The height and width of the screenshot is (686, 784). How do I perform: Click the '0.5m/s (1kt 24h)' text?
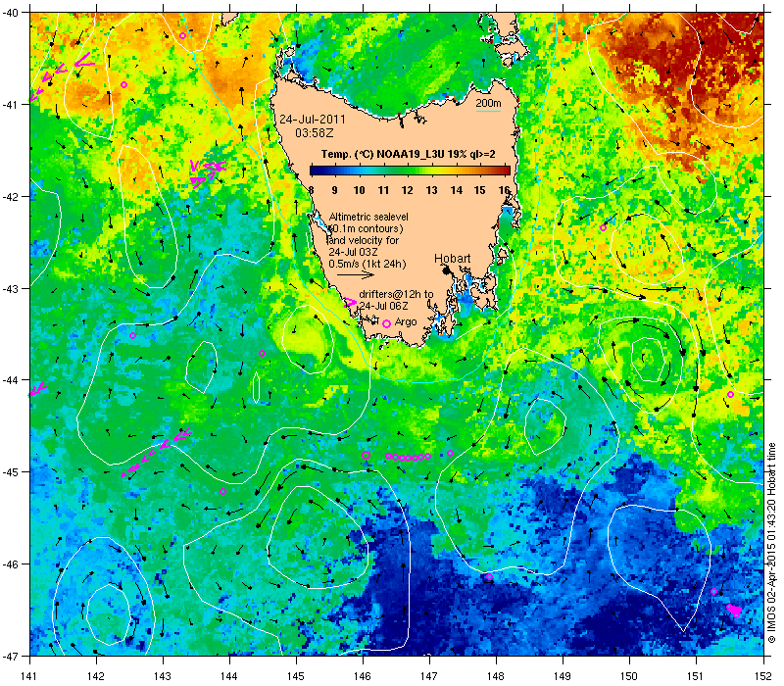click(x=367, y=264)
